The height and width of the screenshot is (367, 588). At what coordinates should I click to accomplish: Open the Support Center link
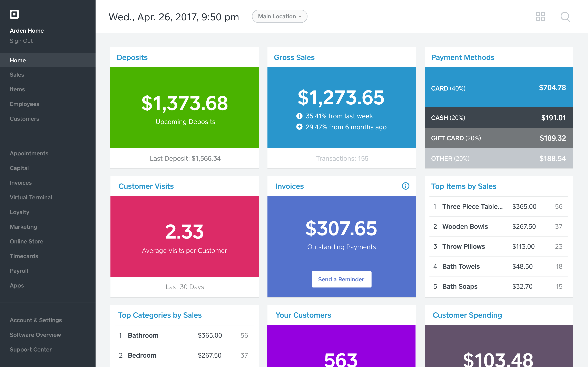point(31,349)
